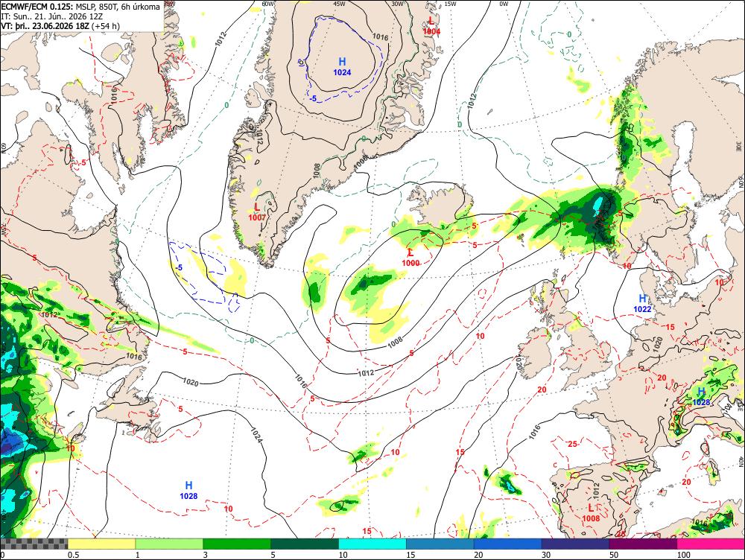Click the '1020' isobar label near Newfoundland
The height and width of the screenshot is (560, 745).
point(191,382)
